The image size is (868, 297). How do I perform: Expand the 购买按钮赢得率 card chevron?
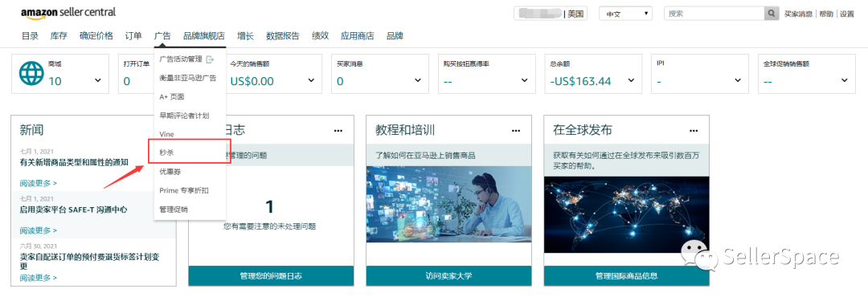pyautogui.click(x=524, y=81)
